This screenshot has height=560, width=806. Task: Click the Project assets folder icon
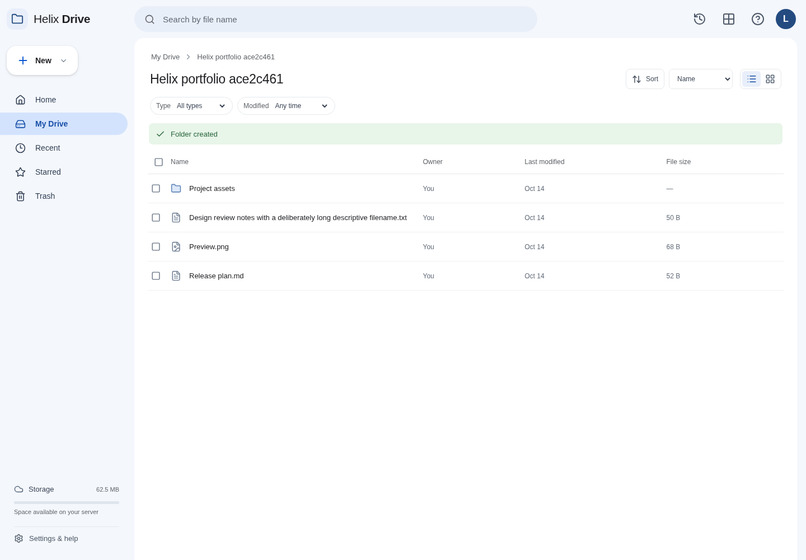tap(176, 188)
